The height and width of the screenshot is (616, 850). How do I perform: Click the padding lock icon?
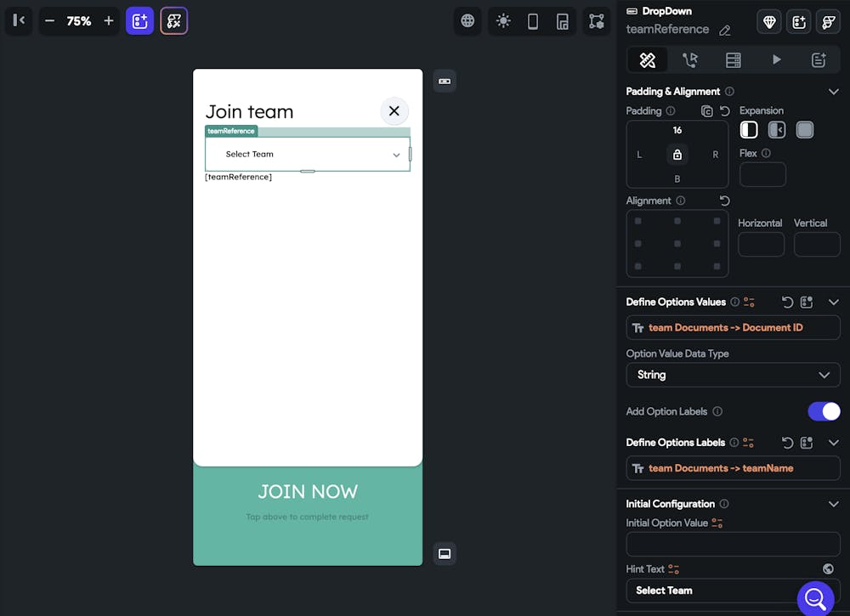(677, 154)
